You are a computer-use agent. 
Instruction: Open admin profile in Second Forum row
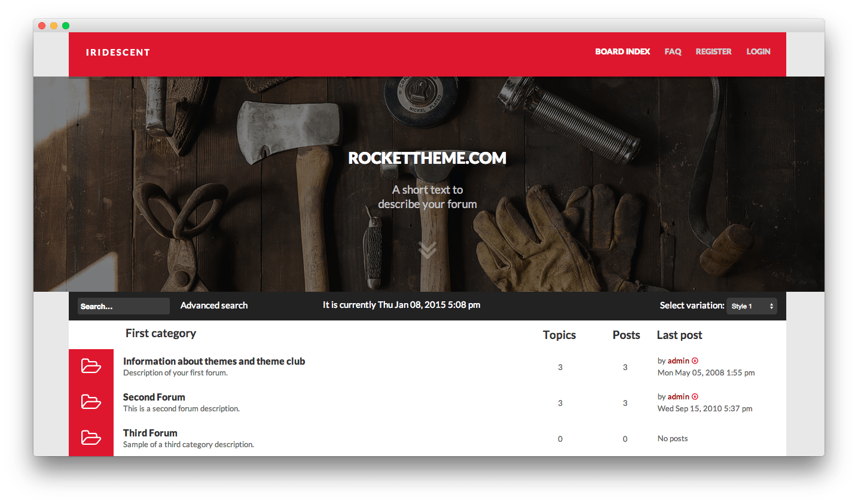678,397
